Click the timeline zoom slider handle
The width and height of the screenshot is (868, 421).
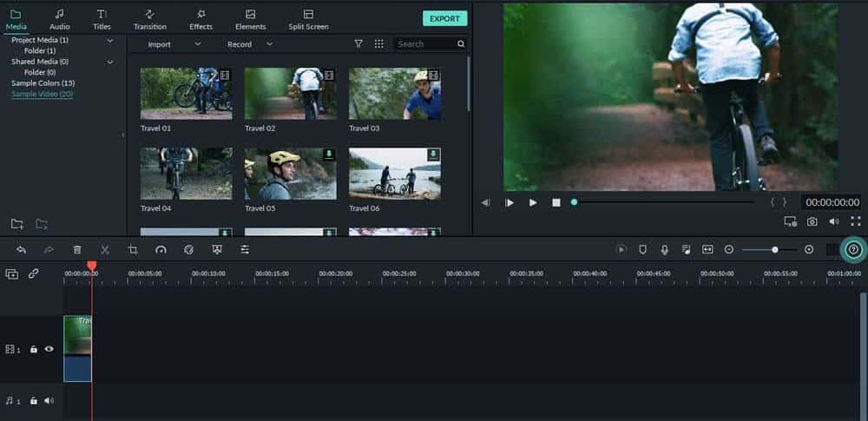point(775,250)
